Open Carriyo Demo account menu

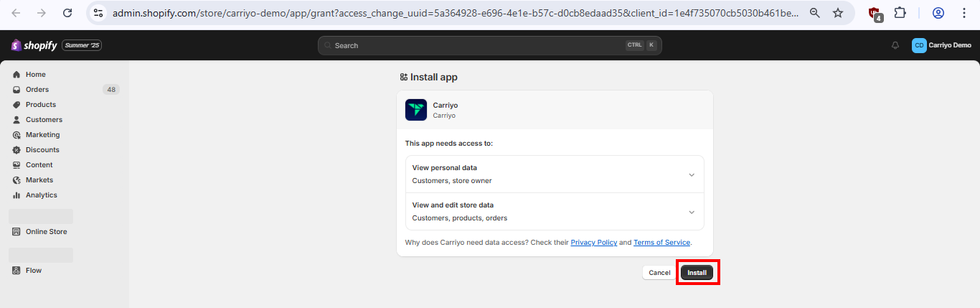[942, 45]
